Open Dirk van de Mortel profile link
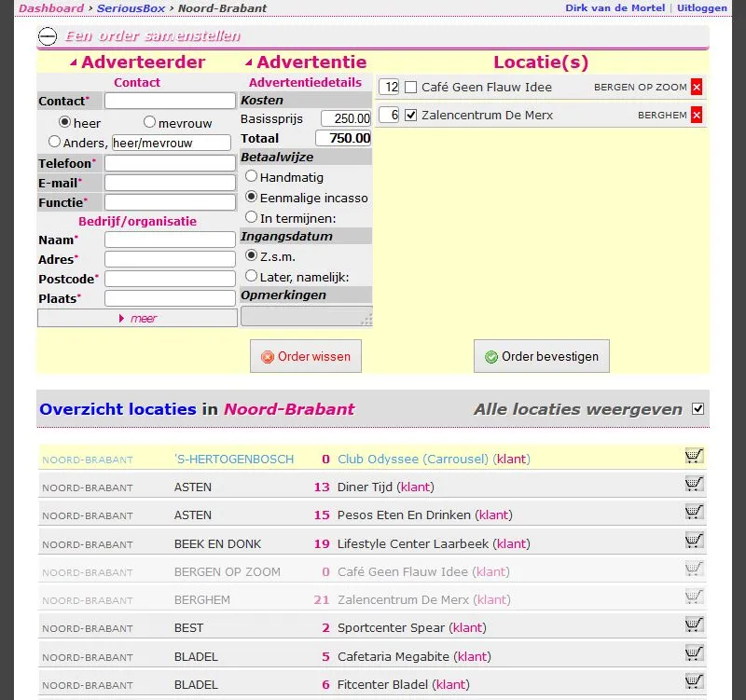This screenshot has width=746, height=700. click(x=615, y=8)
